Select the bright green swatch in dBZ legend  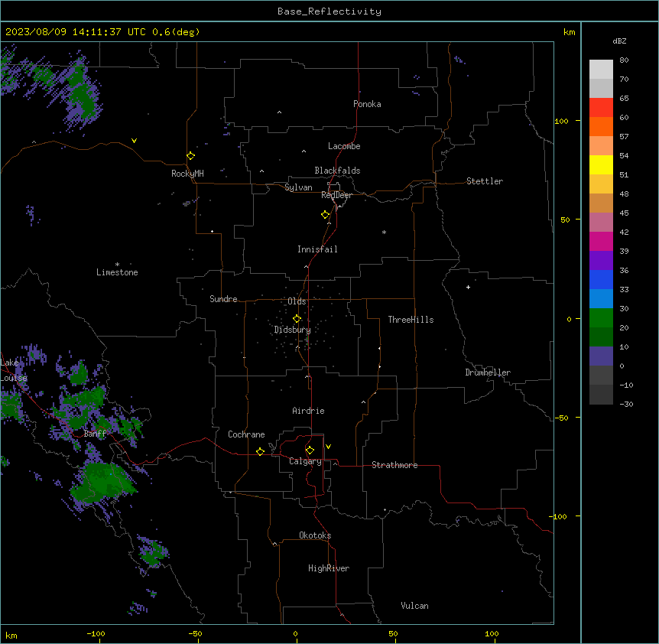click(601, 318)
